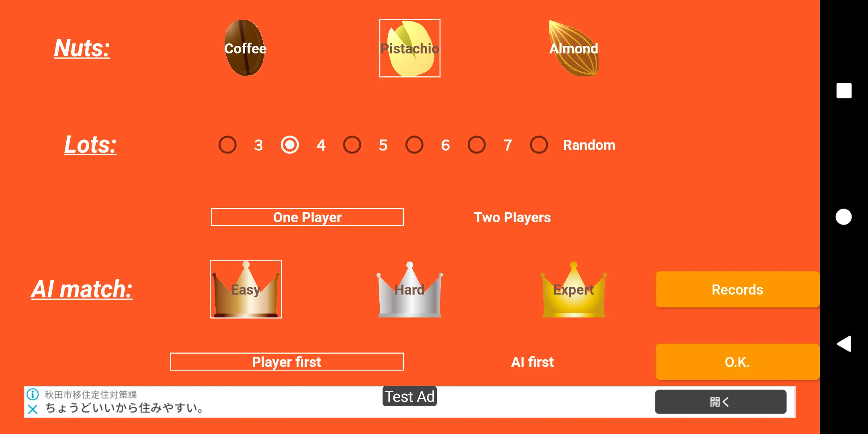Select 5 lots radio button

click(x=353, y=145)
